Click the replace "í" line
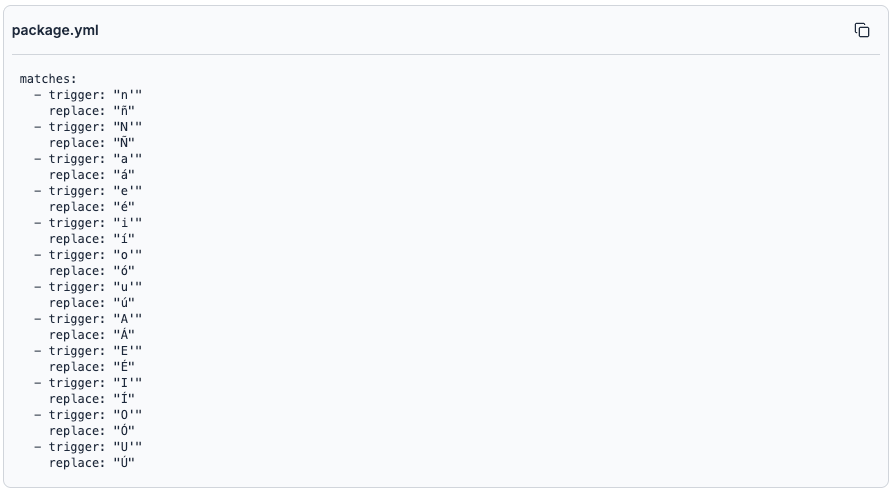Image resolution: width=894 pixels, height=495 pixels. [92, 238]
